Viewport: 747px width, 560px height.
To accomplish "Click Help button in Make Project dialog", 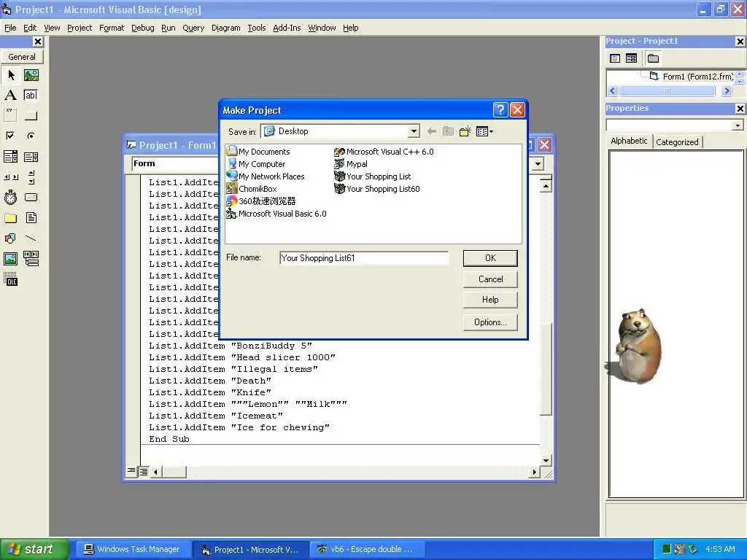I will pyautogui.click(x=490, y=300).
